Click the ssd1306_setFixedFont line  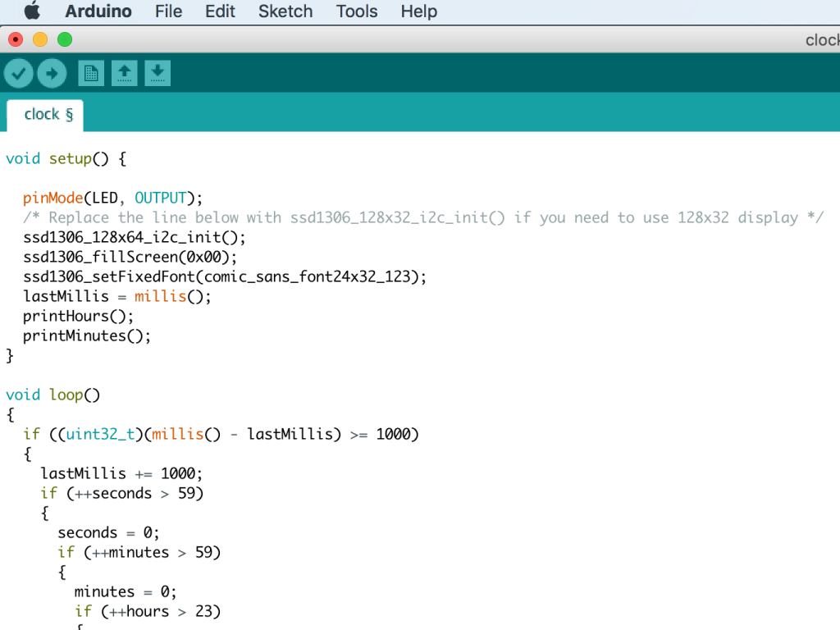(225, 277)
